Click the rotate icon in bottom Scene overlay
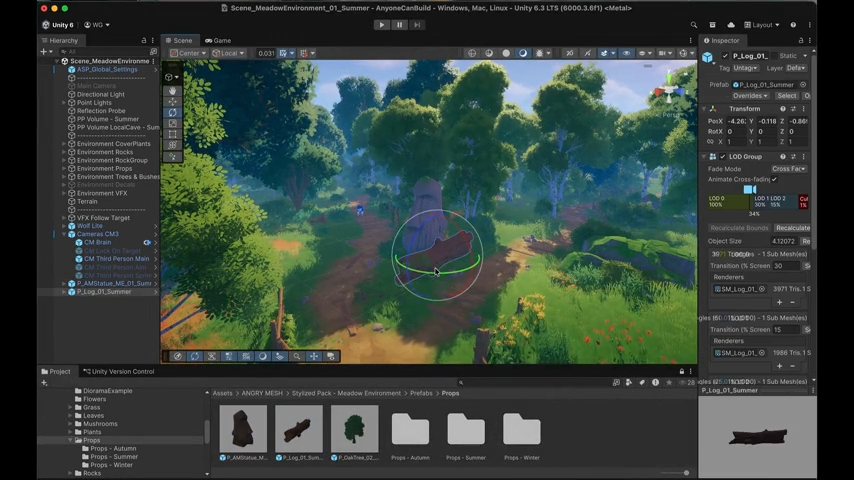This screenshot has width=854, height=480. point(194,356)
